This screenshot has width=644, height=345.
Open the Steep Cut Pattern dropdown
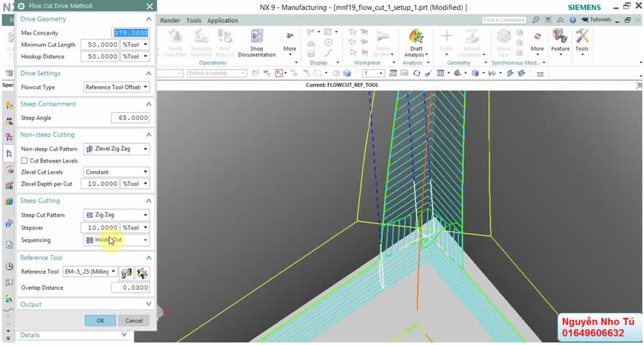pyautogui.click(x=116, y=215)
